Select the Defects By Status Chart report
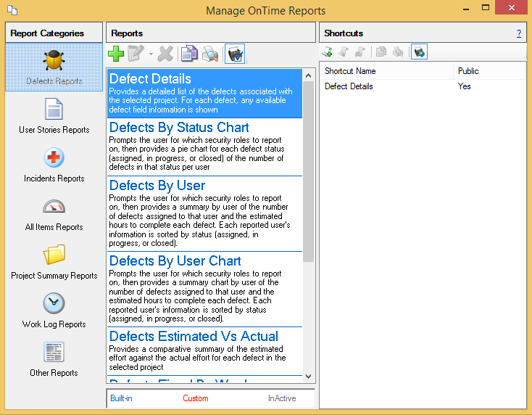Viewport: 532px width, 415px height. (204, 147)
